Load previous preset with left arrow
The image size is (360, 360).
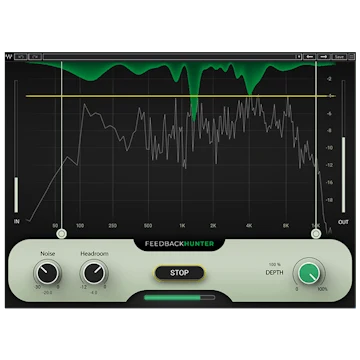[x=309, y=57]
